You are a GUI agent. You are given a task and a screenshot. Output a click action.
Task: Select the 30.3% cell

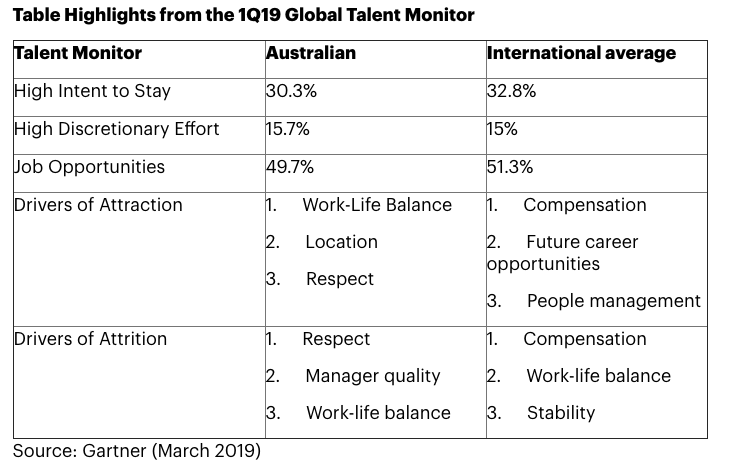click(x=291, y=91)
